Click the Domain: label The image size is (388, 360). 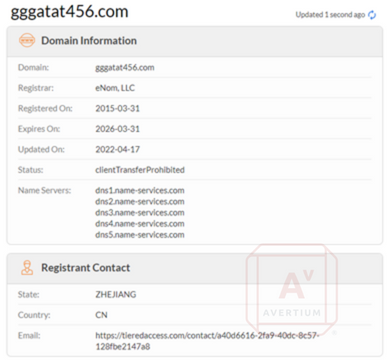point(33,68)
